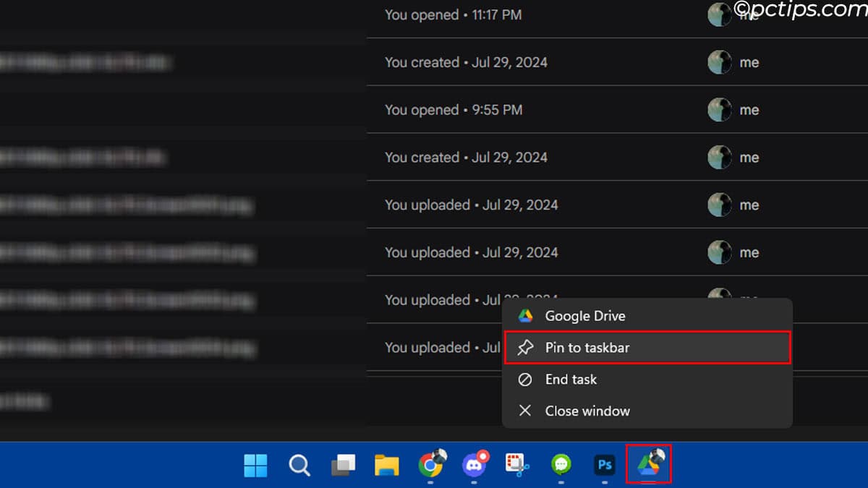Click "me" owner label in the 9:55 PM row
This screenshot has height=488, width=868.
749,110
